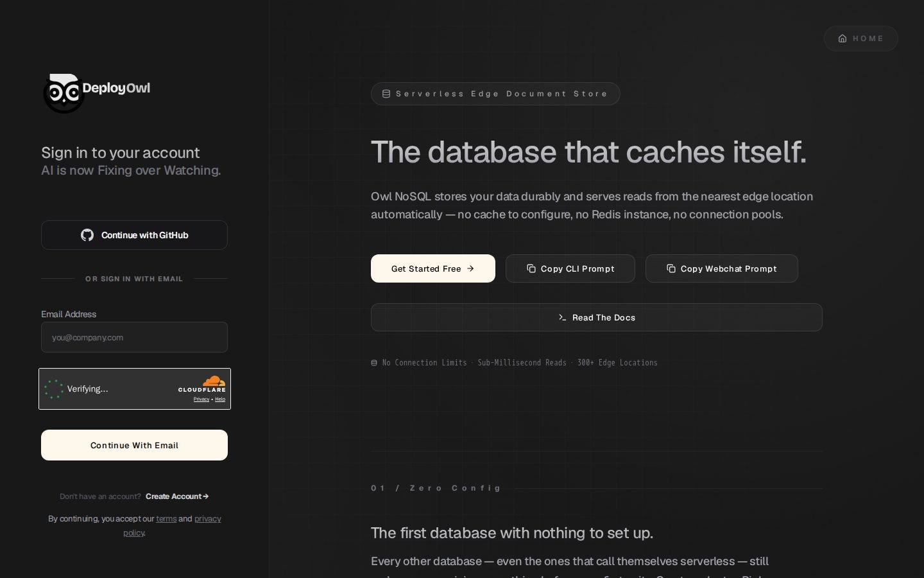Click '01 / Zero Config' section label

tap(436, 488)
